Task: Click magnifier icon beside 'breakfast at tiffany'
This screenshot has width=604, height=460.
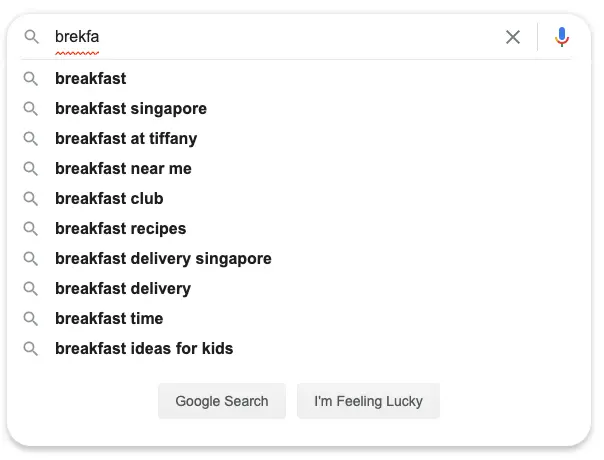Action: 32,138
